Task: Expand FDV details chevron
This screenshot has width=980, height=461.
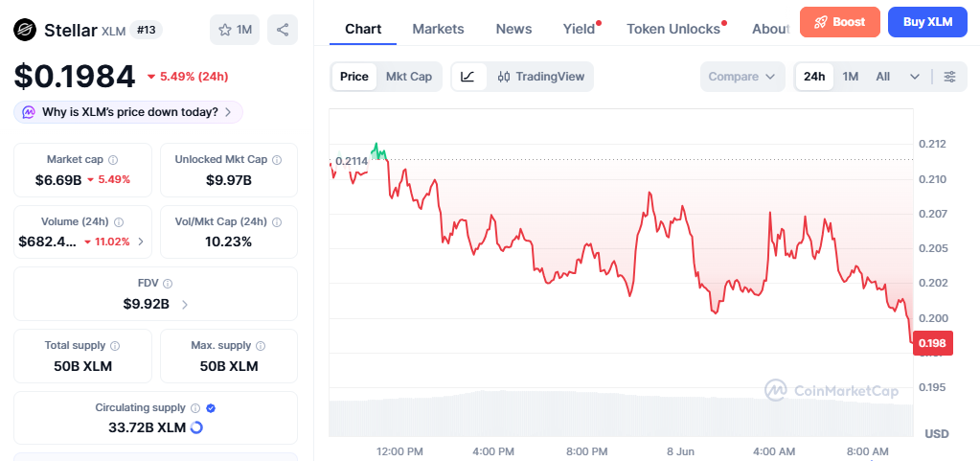Action: tap(184, 305)
